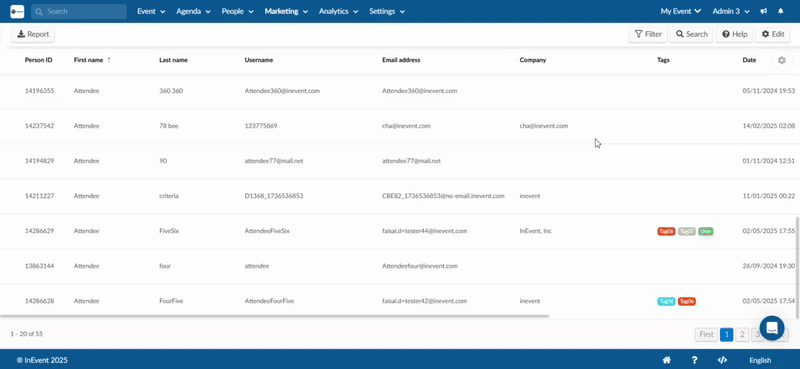Click username AttendeeFourFive
The width and height of the screenshot is (800, 369).
coord(269,301)
